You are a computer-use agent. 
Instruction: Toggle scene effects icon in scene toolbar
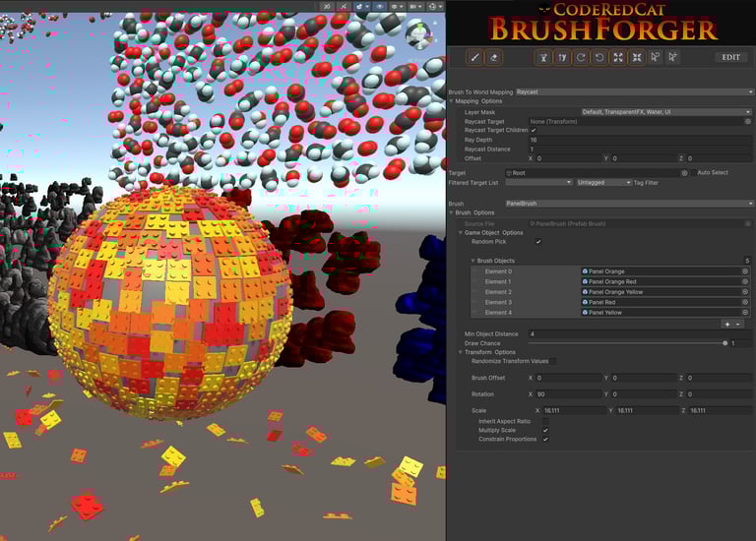(x=361, y=6)
